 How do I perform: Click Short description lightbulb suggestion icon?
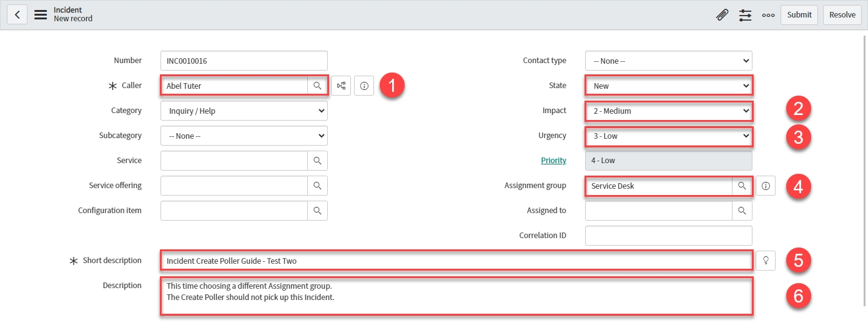pyautogui.click(x=766, y=261)
